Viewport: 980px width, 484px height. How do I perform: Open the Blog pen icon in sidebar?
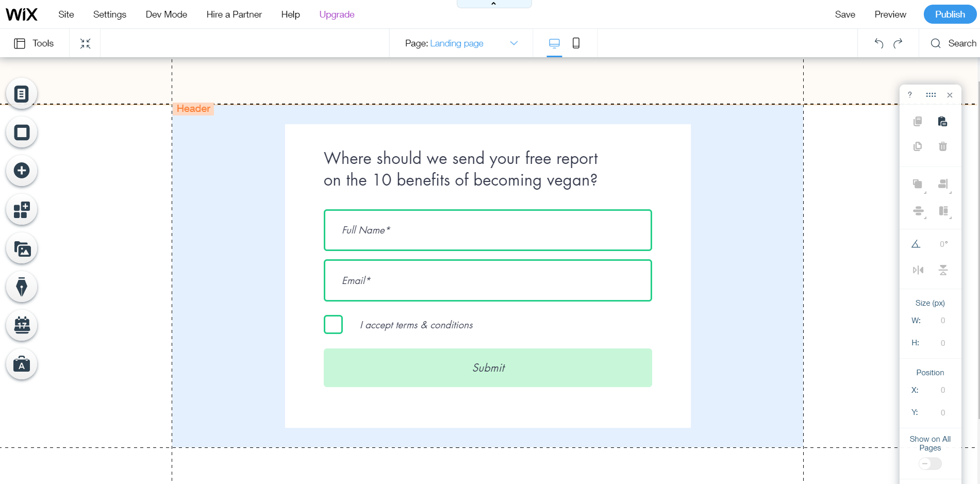[22, 287]
